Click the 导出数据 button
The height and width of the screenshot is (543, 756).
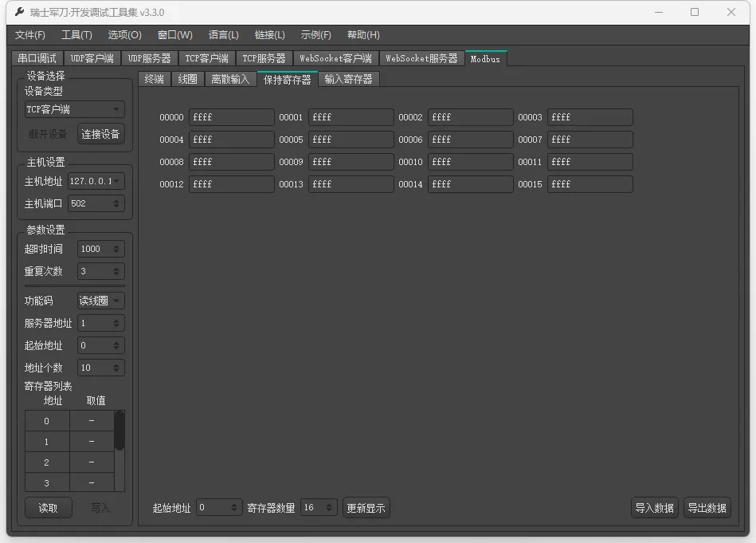tap(707, 508)
